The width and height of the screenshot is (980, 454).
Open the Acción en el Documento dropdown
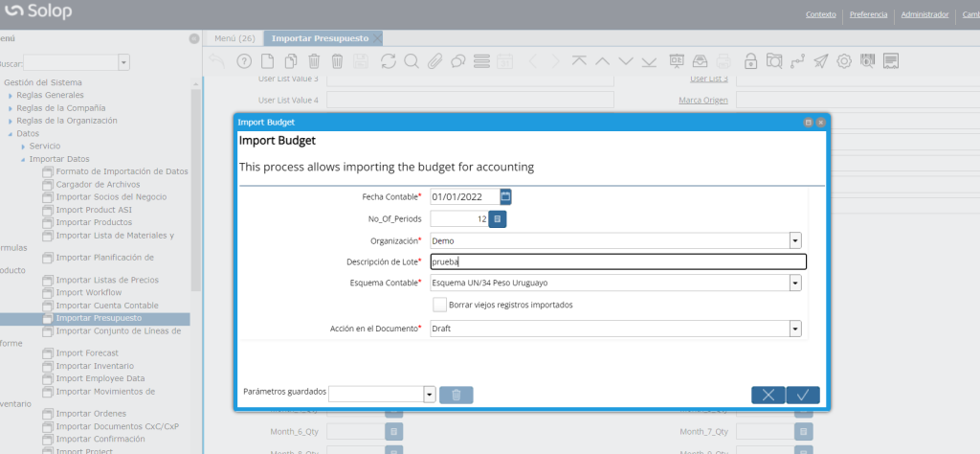[x=794, y=329]
